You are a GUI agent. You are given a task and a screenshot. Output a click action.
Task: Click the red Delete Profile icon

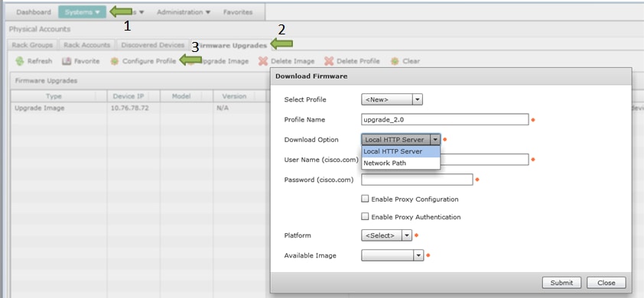[x=329, y=61]
